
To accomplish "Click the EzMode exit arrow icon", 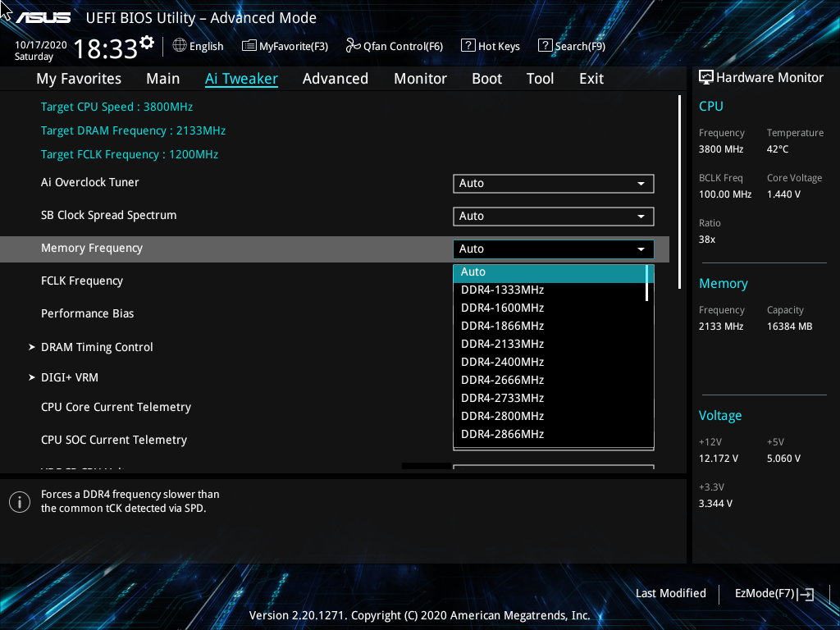I will [806, 594].
